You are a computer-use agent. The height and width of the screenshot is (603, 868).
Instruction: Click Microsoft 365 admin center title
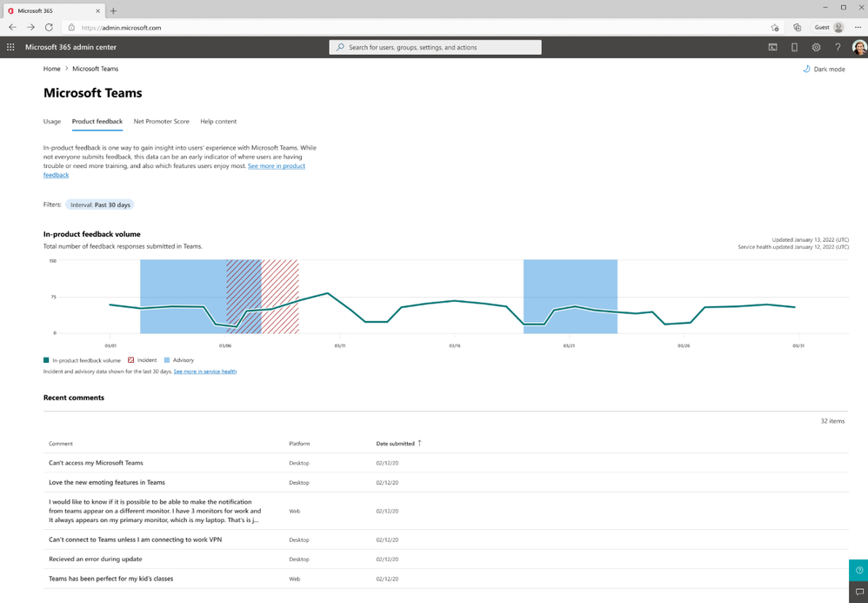pyautogui.click(x=70, y=47)
